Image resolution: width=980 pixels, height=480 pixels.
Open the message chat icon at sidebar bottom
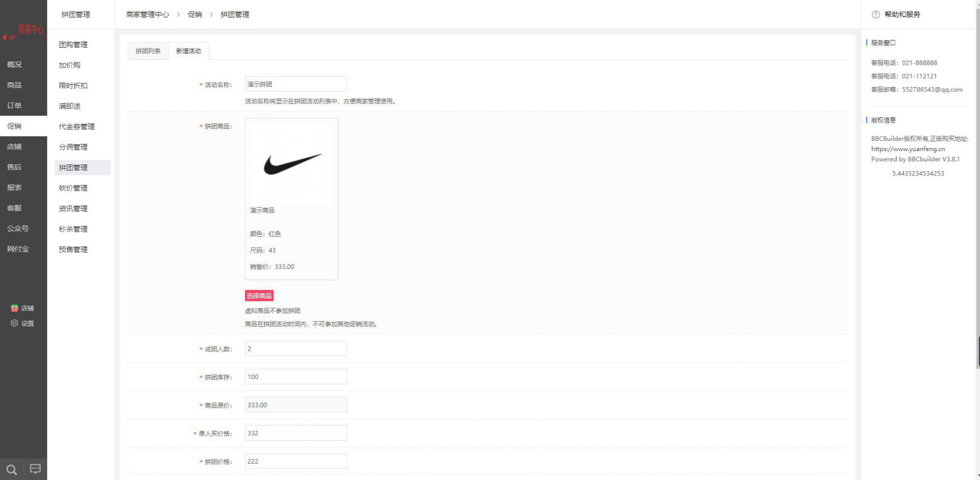coord(36,469)
